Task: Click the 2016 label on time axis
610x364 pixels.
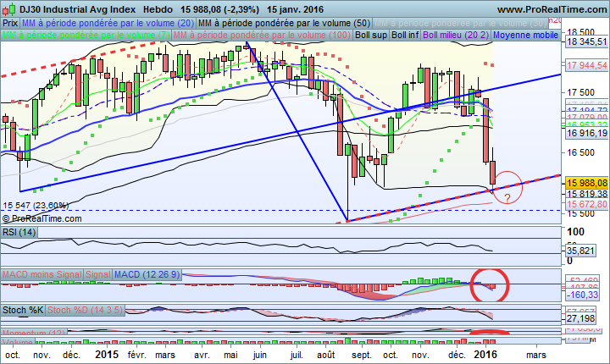Action: 485,355
